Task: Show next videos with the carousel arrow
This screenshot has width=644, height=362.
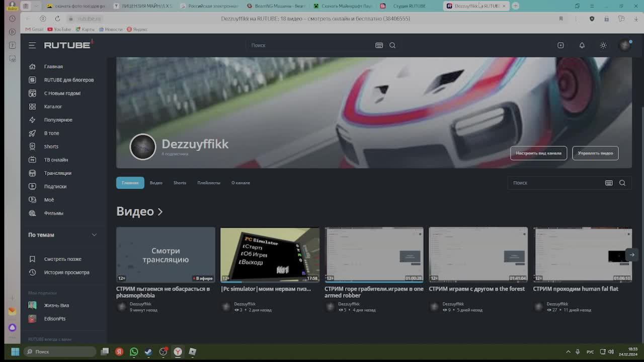Action: [x=632, y=255]
